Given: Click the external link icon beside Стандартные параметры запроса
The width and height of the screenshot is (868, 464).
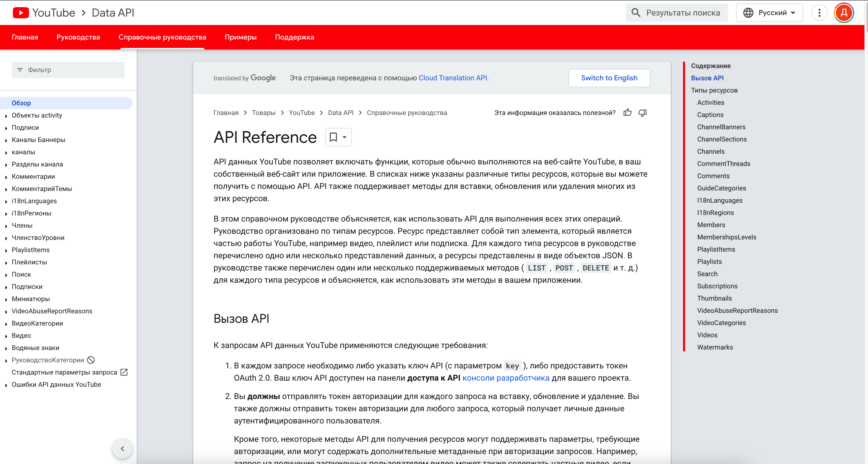Looking at the screenshot, I should pyautogui.click(x=124, y=372).
